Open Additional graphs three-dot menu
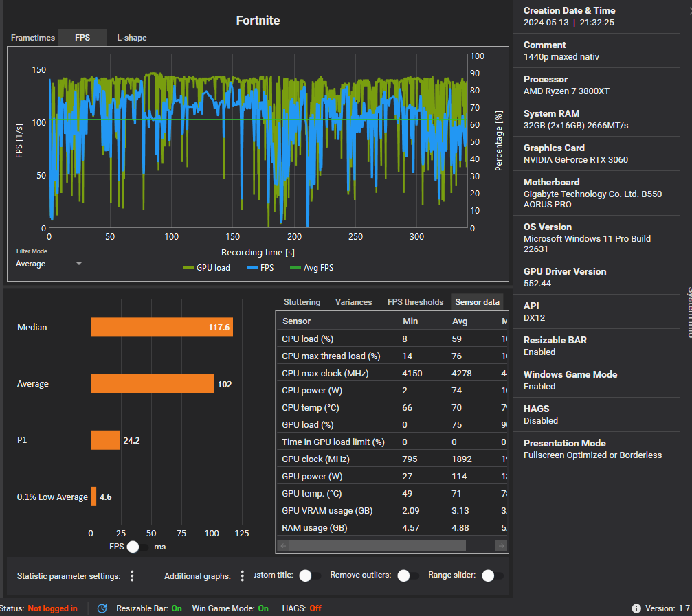Viewport: 692px width, 616px height. [242, 576]
